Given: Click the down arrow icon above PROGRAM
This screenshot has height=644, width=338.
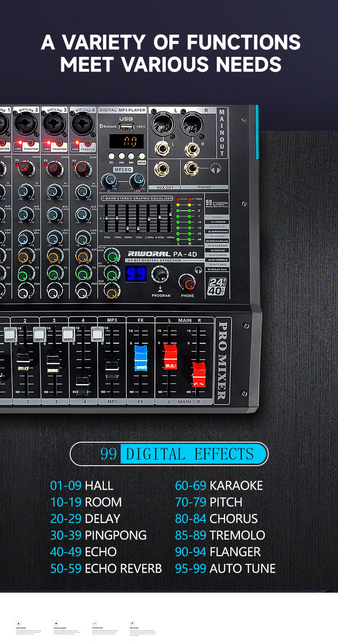Looking at the screenshot, I should click(x=160, y=290).
